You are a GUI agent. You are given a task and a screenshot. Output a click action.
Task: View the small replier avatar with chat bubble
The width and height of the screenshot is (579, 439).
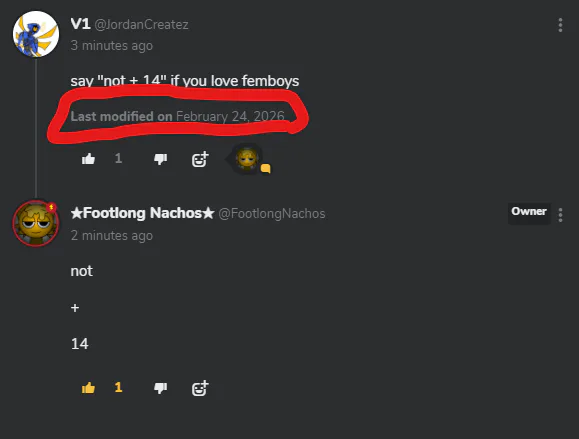[249, 159]
